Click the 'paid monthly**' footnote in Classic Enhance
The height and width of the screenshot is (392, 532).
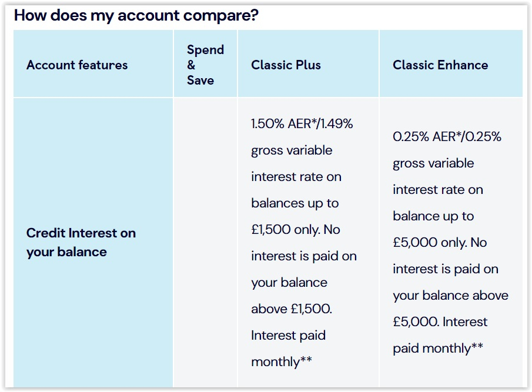tap(438, 349)
